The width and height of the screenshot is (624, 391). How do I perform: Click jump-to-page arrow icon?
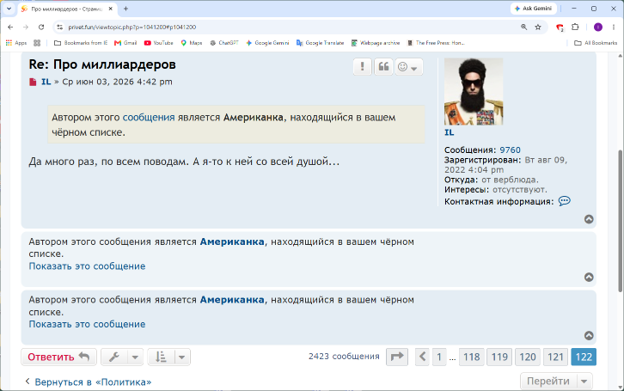397,357
